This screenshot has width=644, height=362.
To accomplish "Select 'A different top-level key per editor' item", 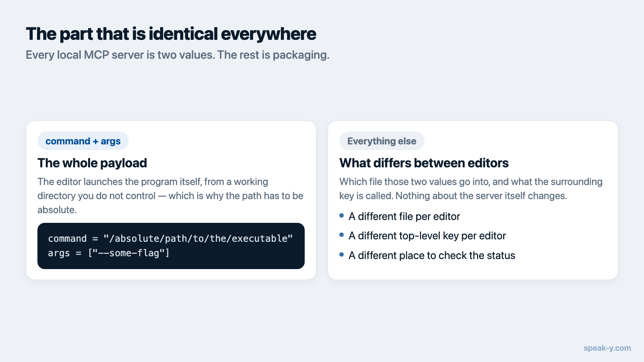I will click(x=427, y=236).
